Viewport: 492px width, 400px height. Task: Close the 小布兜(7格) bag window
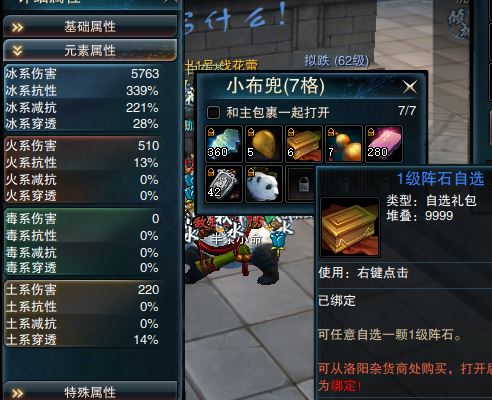(x=410, y=87)
